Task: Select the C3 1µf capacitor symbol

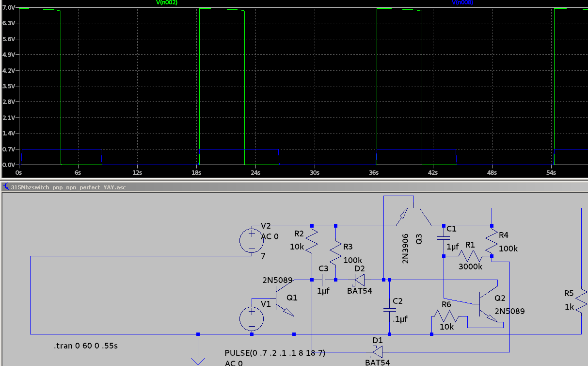Action: (x=324, y=280)
